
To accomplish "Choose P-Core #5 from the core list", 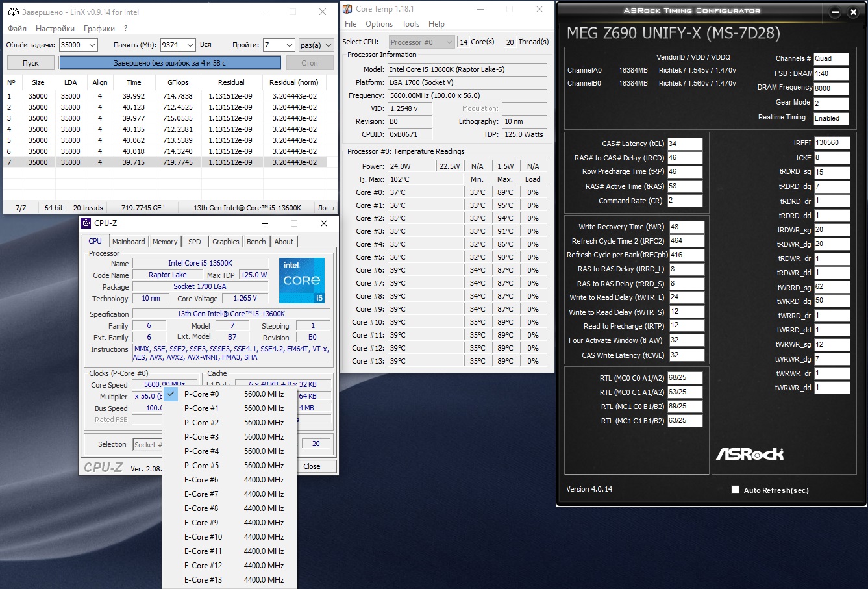I will pyautogui.click(x=230, y=466).
